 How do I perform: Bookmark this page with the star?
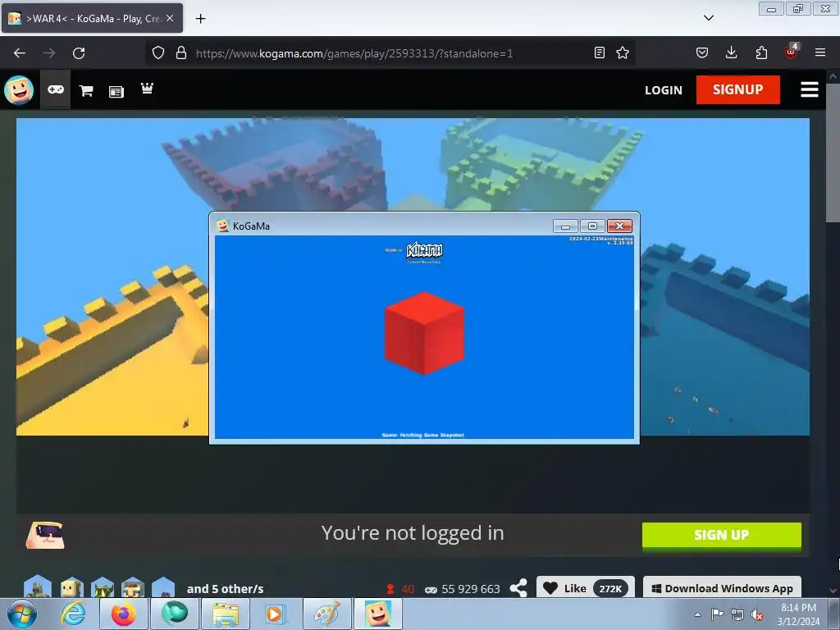pyautogui.click(x=622, y=52)
